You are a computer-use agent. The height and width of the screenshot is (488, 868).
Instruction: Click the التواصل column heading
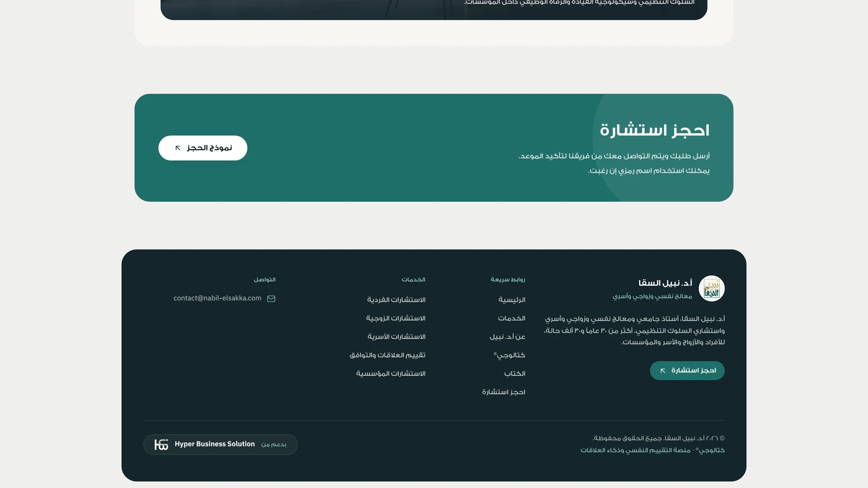click(x=264, y=280)
